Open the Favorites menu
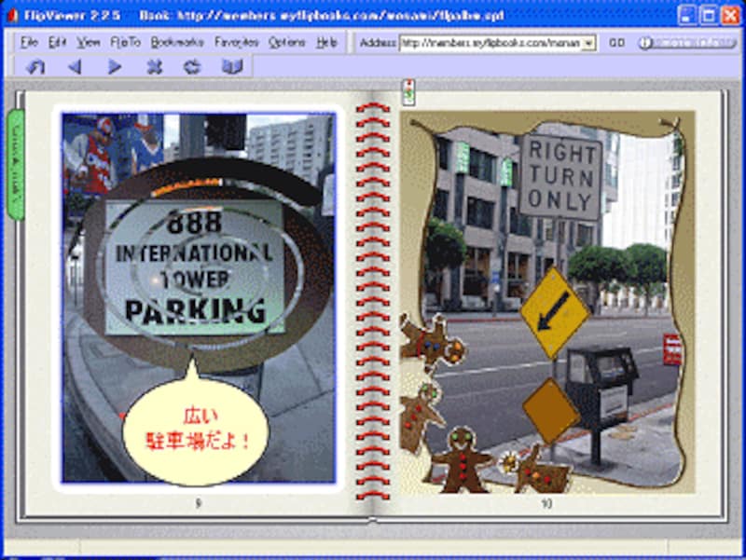The image size is (746, 560). [236, 43]
